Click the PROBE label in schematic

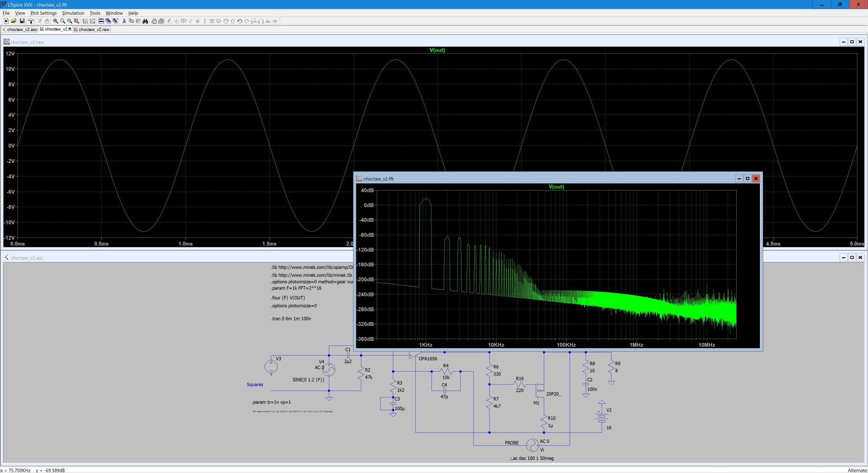coord(512,443)
